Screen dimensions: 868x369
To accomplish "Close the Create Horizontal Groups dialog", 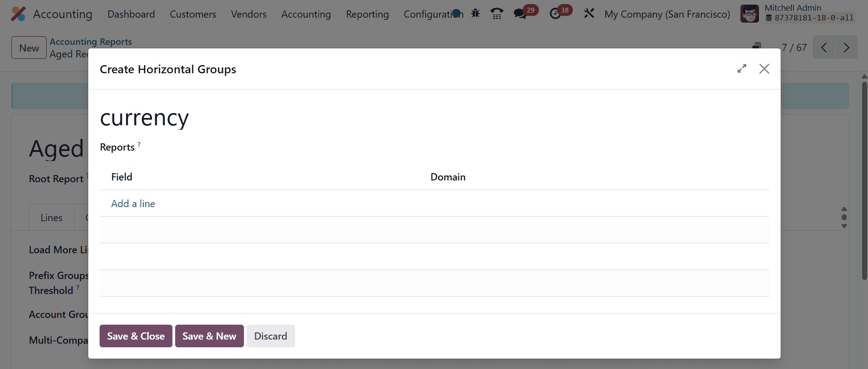I will click(x=764, y=69).
